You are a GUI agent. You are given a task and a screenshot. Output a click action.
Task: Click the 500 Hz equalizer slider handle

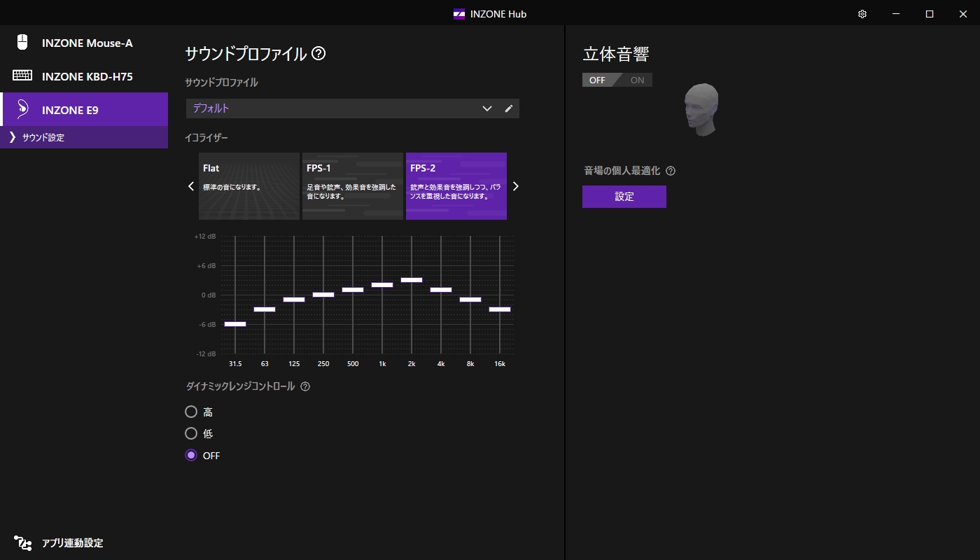click(x=353, y=290)
